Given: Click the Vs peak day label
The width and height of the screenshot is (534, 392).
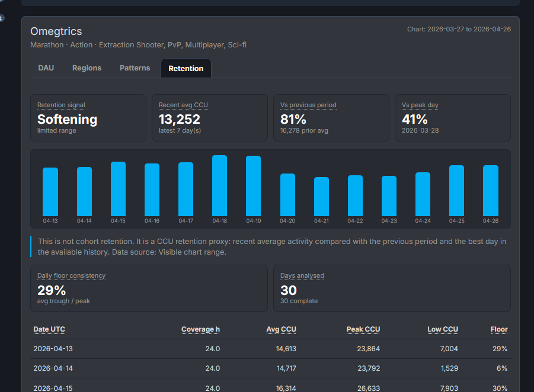Looking at the screenshot, I should pos(420,105).
